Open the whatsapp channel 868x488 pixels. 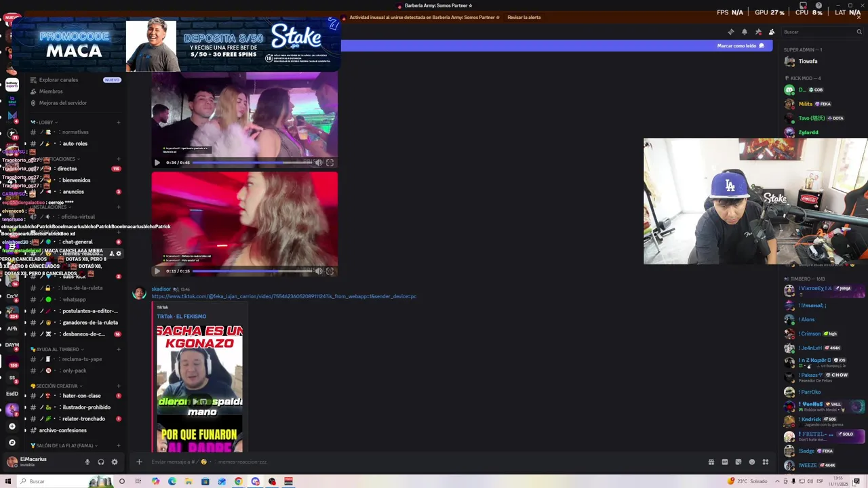[x=75, y=300]
